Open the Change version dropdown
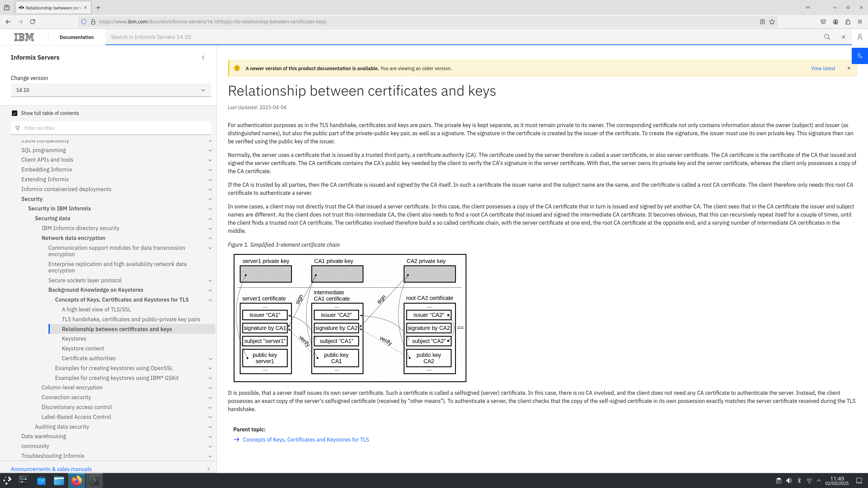 tap(111, 90)
